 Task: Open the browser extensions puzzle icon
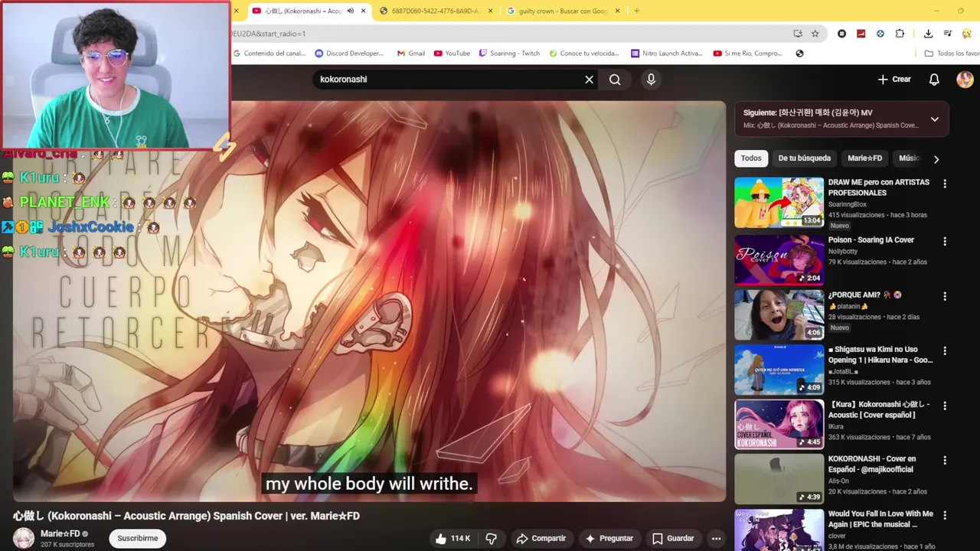[900, 34]
